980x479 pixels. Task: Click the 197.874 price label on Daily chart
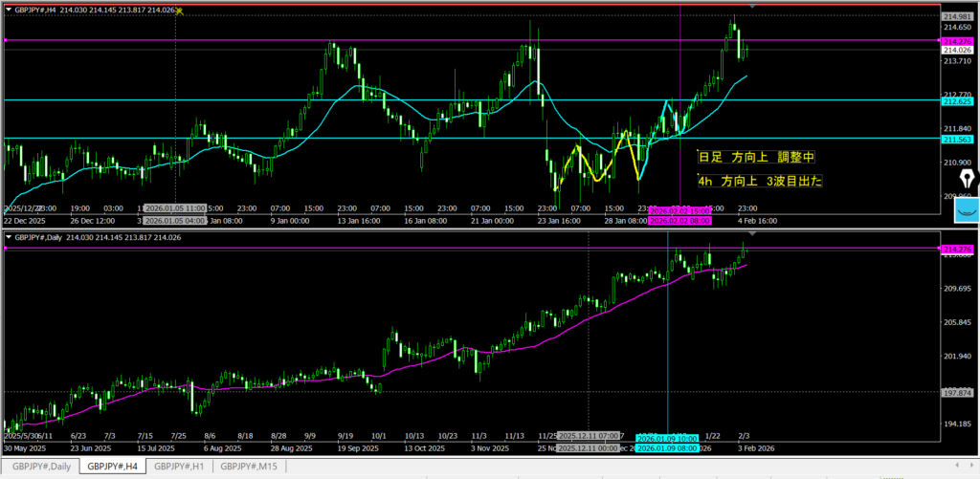(x=957, y=391)
